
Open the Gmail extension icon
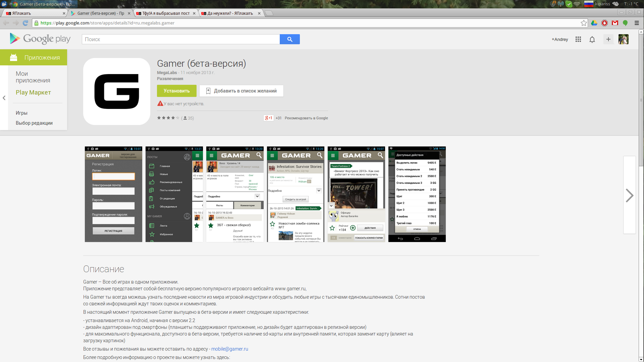coord(615,23)
